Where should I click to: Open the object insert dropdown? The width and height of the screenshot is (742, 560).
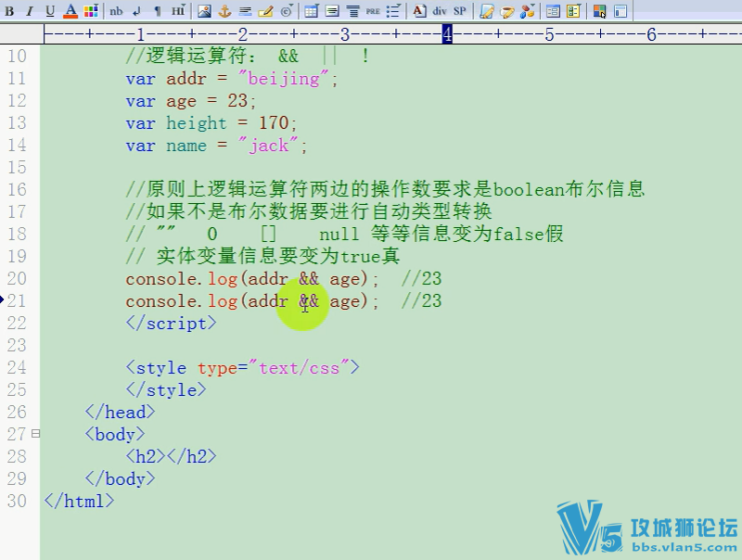pos(528,11)
